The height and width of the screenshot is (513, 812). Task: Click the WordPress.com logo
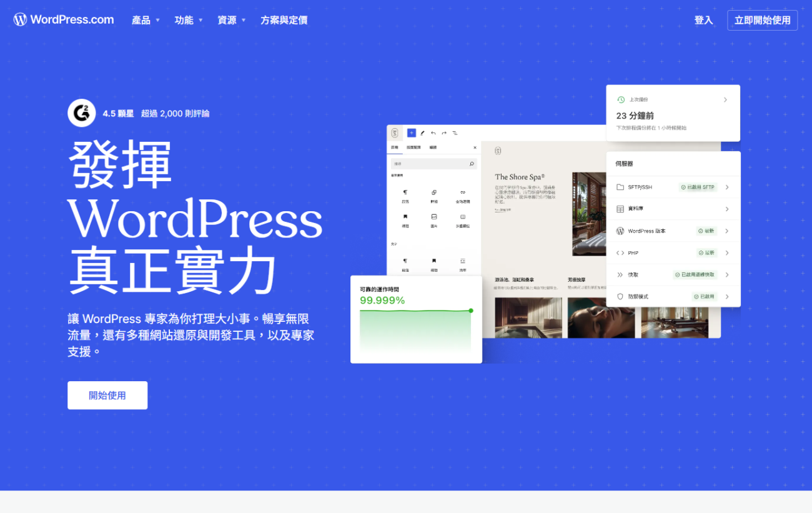click(x=62, y=19)
